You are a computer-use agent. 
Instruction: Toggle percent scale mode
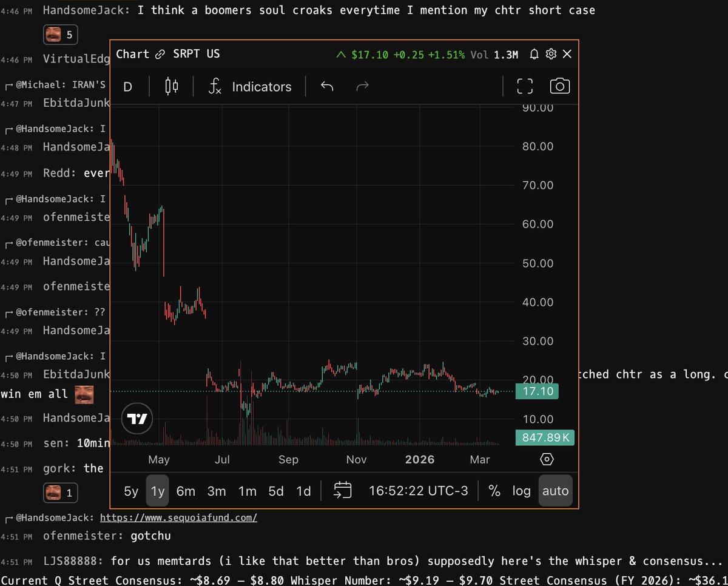tap(494, 491)
